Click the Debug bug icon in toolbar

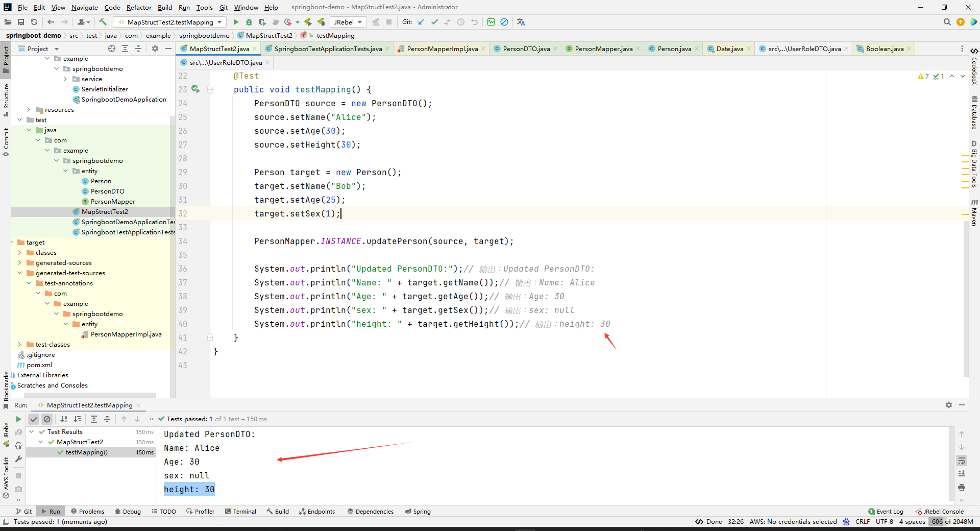click(x=249, y=22)
